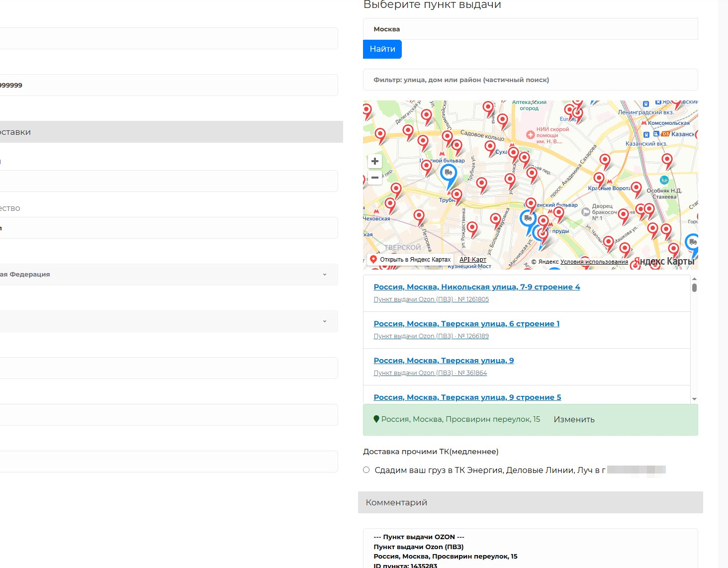
Task: Click the Комментарий section header
Action: coord(531,502)
